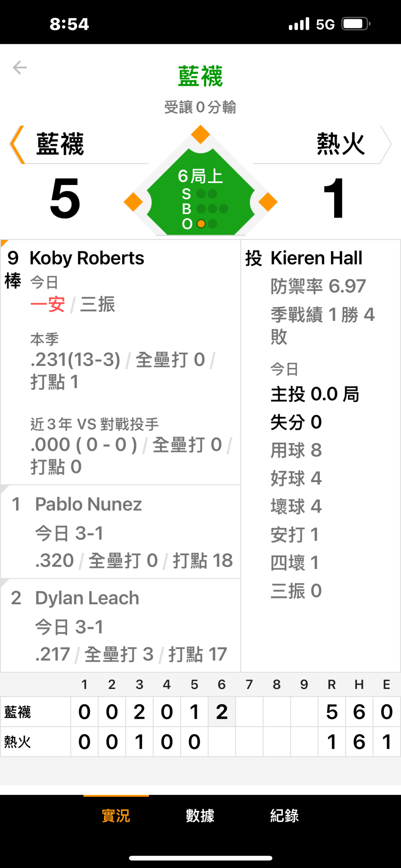The width and height of the screenshot is (401, 868).
Task: Tap the third base diamond marker
Action: [x=133, y=202]
